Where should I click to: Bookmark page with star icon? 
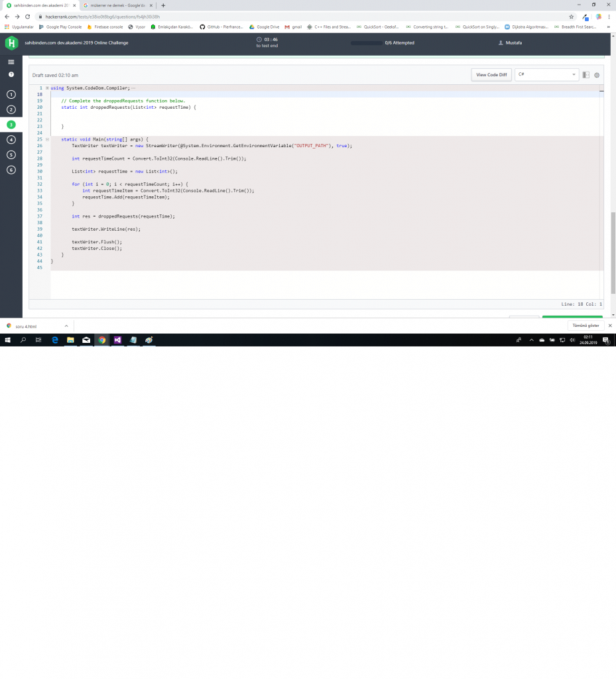(571, 17)
